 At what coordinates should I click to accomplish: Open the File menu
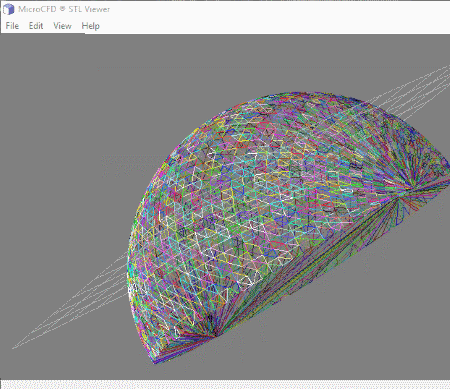pyautogui.click(x=12, y=26)
